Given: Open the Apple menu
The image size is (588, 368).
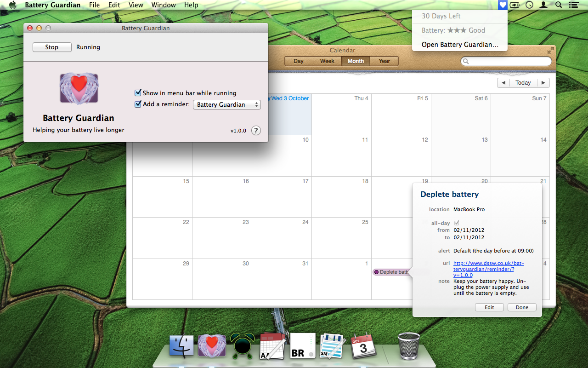Looking at the screenshot, I should 12,5.
